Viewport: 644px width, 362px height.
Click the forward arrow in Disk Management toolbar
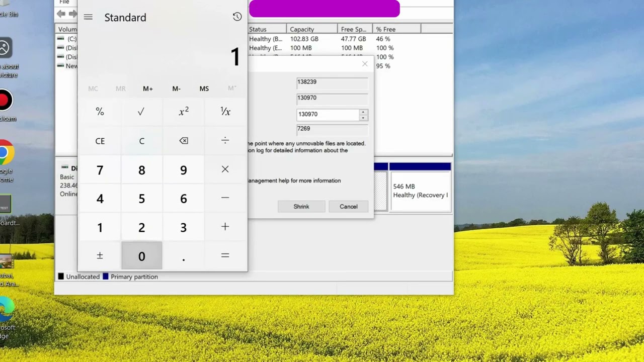(73, 14)
